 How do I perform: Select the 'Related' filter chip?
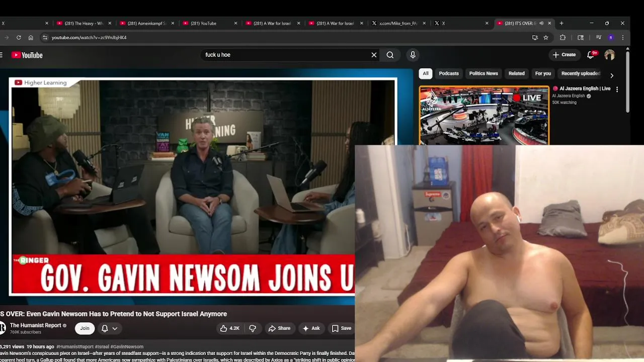pyautogui.click(x=516, y=73)
